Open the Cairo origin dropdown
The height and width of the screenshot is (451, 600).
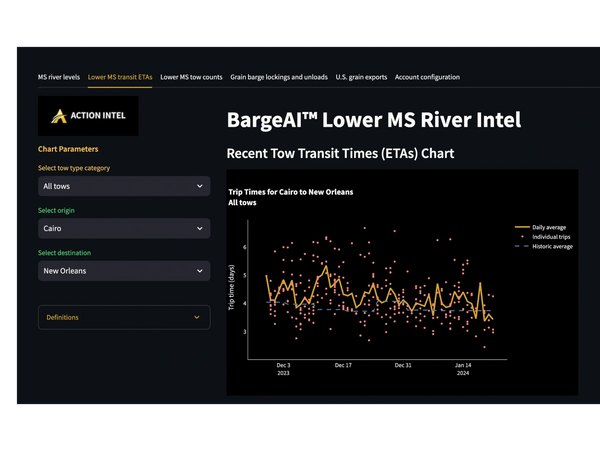pyautogui.click(x=124, y=228)
